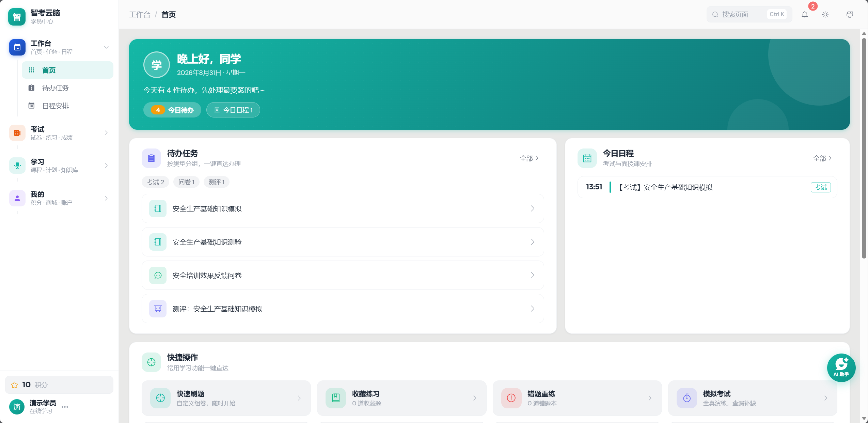Click the 快速刷题 crosshair icon
This screenshot has width=868, height=423.
coord(160,398)
